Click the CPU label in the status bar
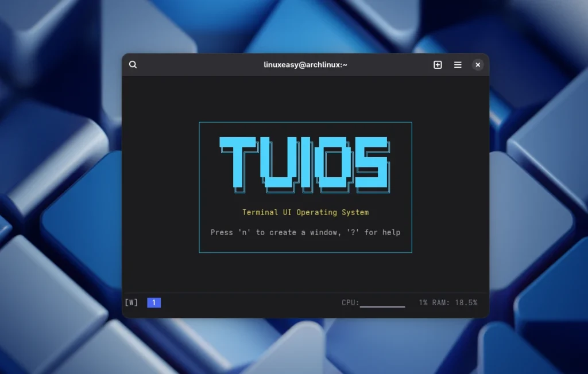This screenshot has height=374, width=588. click(x=350, y=302)
